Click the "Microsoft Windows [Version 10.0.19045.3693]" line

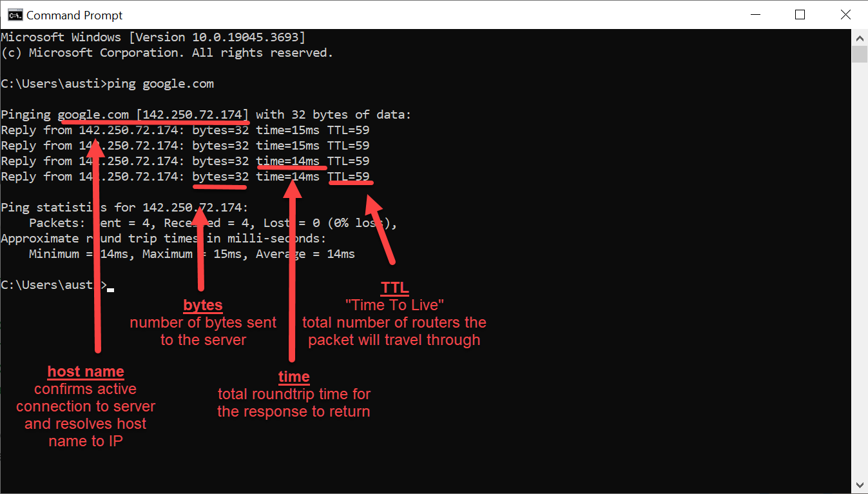[153, 37]
